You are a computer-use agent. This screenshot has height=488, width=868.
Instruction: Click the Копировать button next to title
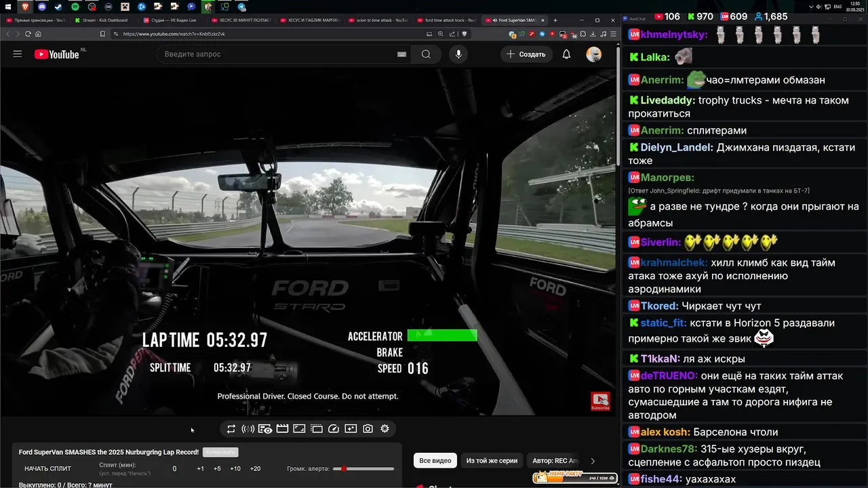[x=220, y=452]
